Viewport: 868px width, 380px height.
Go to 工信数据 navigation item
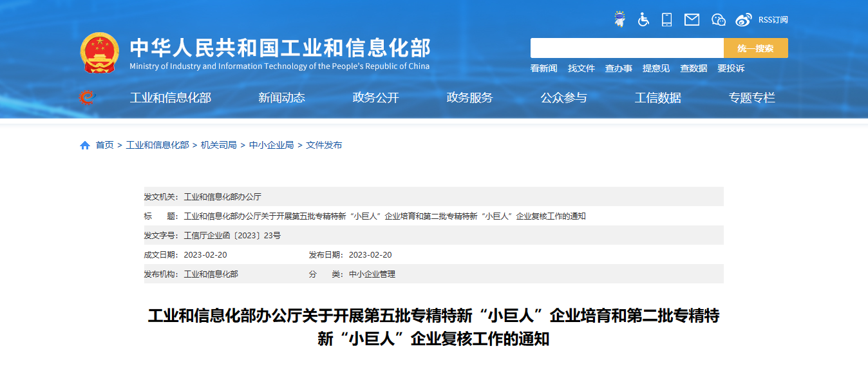click(x=657, y=98)
